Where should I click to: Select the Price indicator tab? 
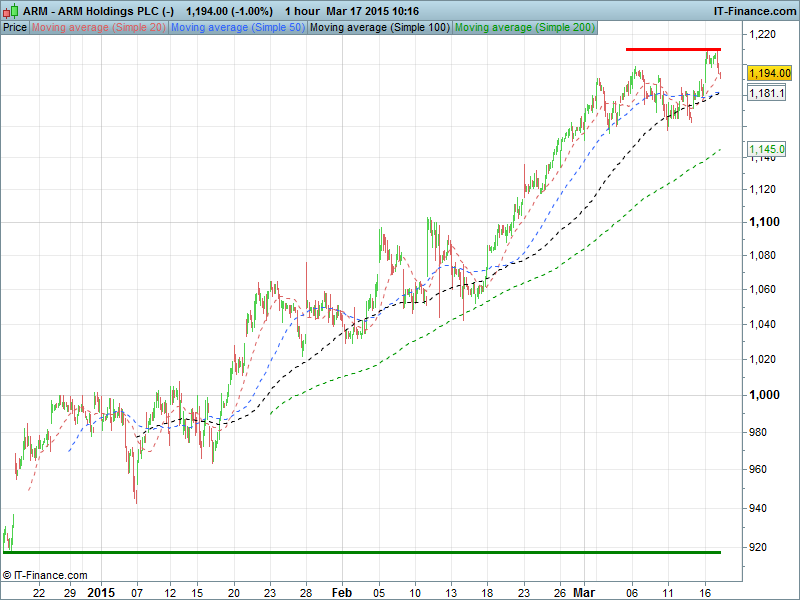pyautogui.click(x=15, y=27)
